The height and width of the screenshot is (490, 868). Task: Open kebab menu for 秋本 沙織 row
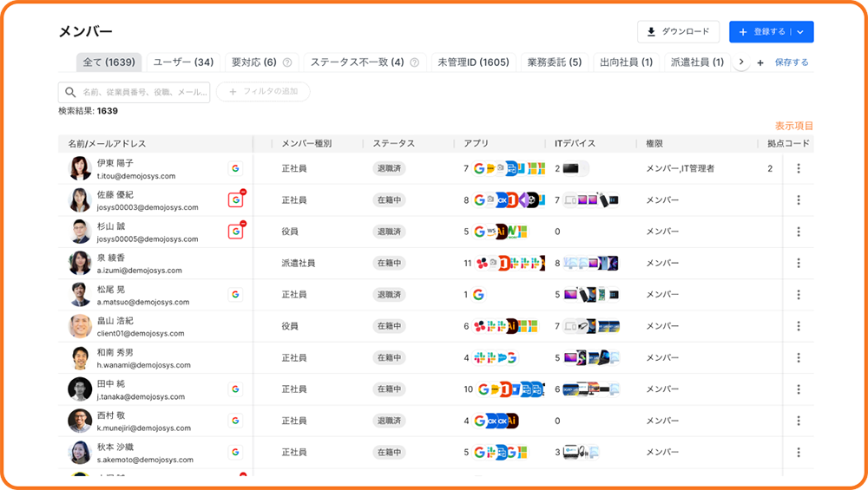click(x=799, y=452)
